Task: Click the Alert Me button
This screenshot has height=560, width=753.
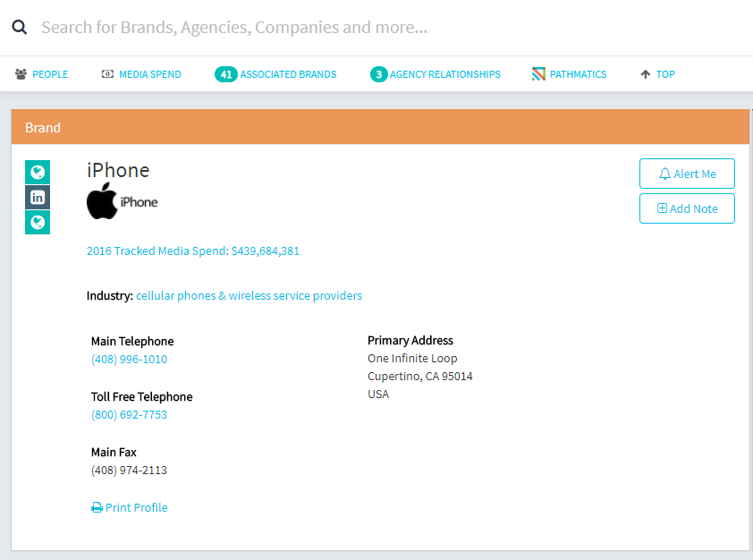Action: pyautogui.click(x=687, y=174)
